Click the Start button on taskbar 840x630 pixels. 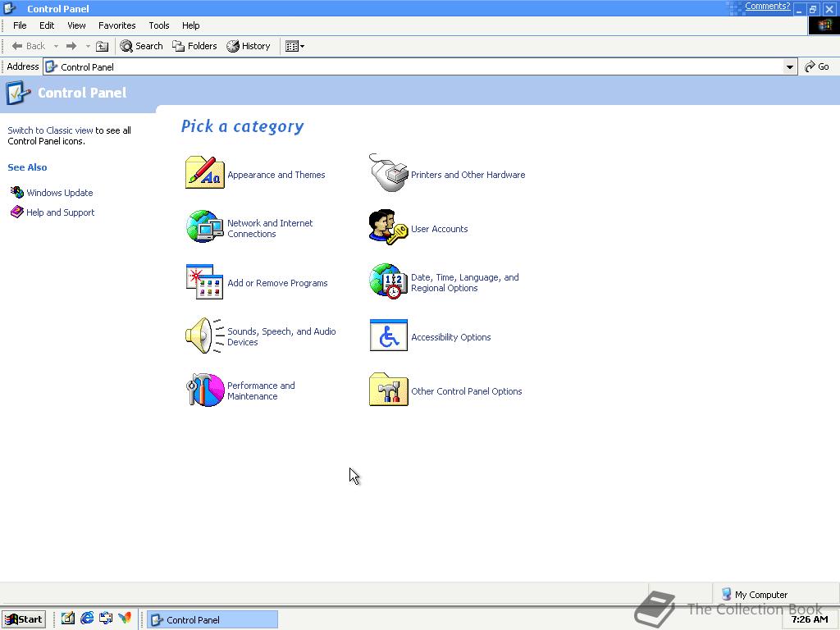click(24, 619)
